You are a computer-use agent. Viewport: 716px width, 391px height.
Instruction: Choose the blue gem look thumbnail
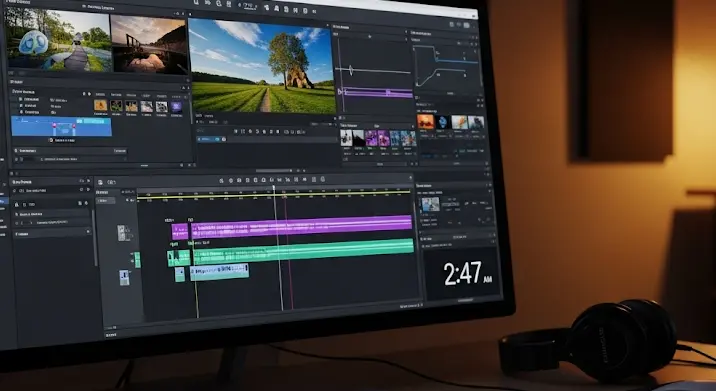click(442, 122)
